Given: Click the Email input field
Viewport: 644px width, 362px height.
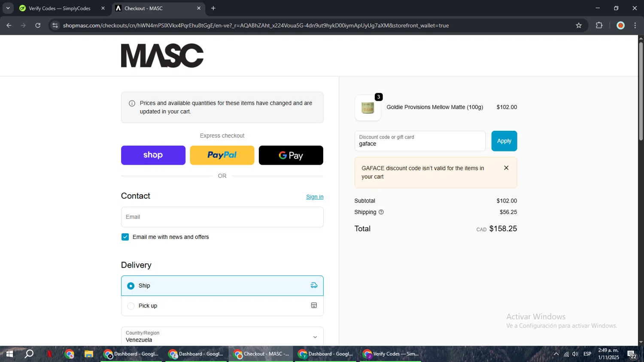Looking at the screenshot, I should 222,217.
